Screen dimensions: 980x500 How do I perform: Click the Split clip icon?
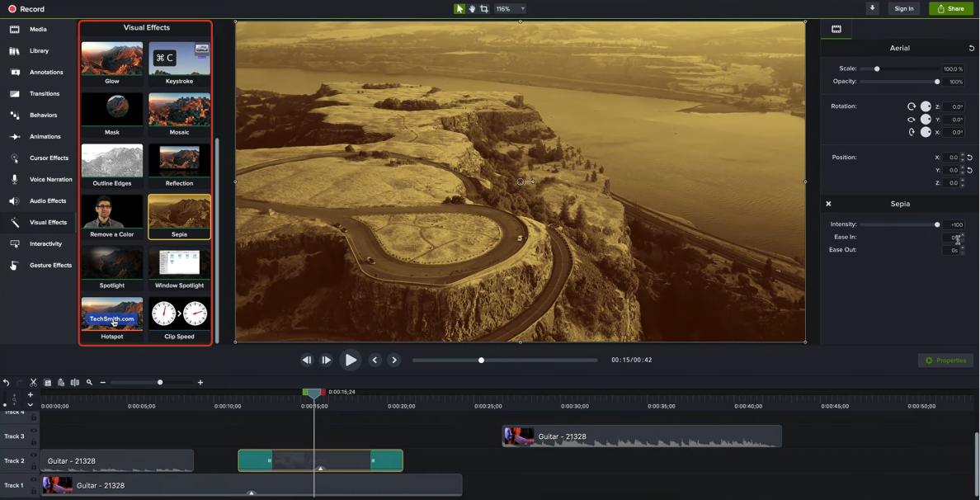[x=75, y=383]
